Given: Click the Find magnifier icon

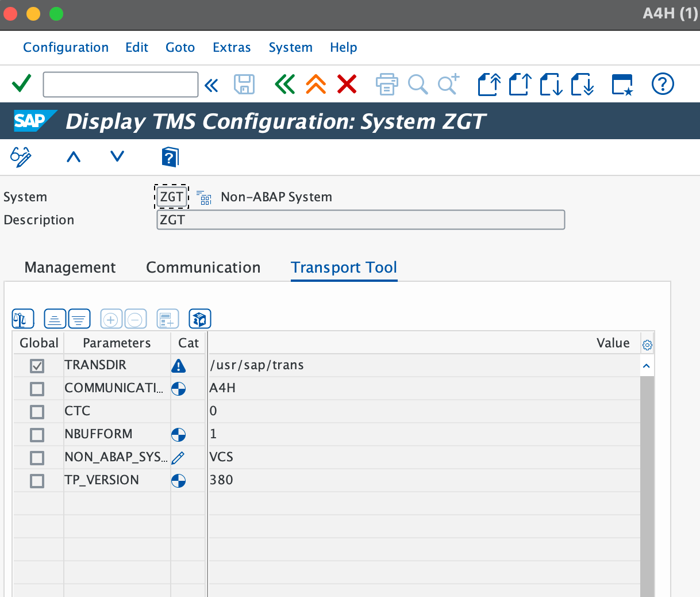Looking at the screenshot, I should coord(418,85).
